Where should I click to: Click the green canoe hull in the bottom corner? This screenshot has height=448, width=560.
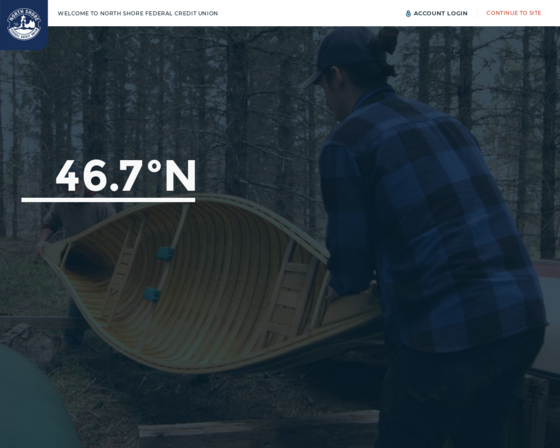tap(34, 400)
